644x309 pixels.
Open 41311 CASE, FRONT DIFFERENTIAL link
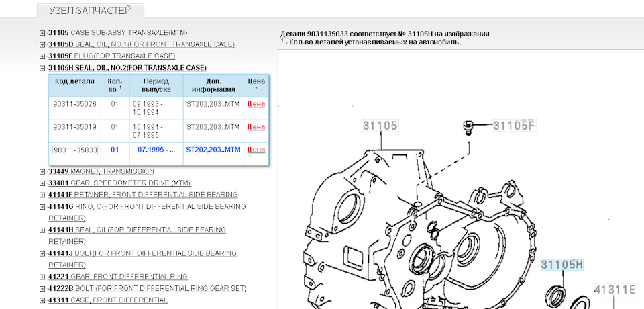click(108, 300)
